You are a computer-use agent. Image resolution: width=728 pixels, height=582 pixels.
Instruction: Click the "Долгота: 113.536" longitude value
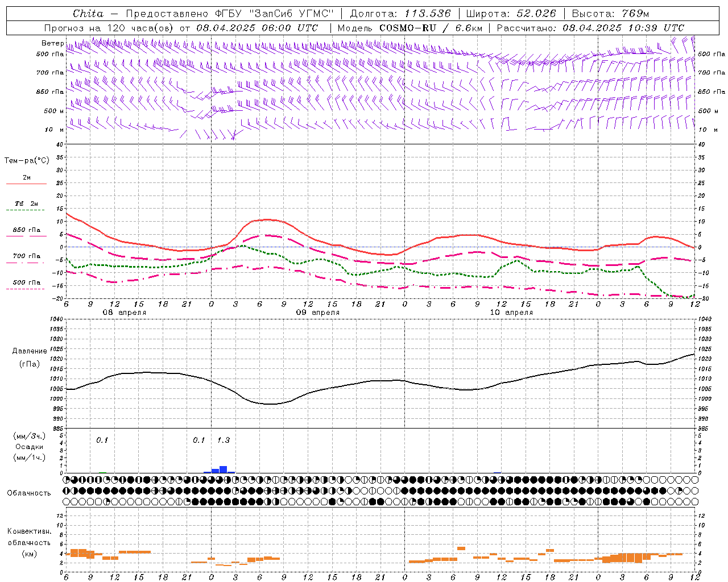click(x=400, y=14)
